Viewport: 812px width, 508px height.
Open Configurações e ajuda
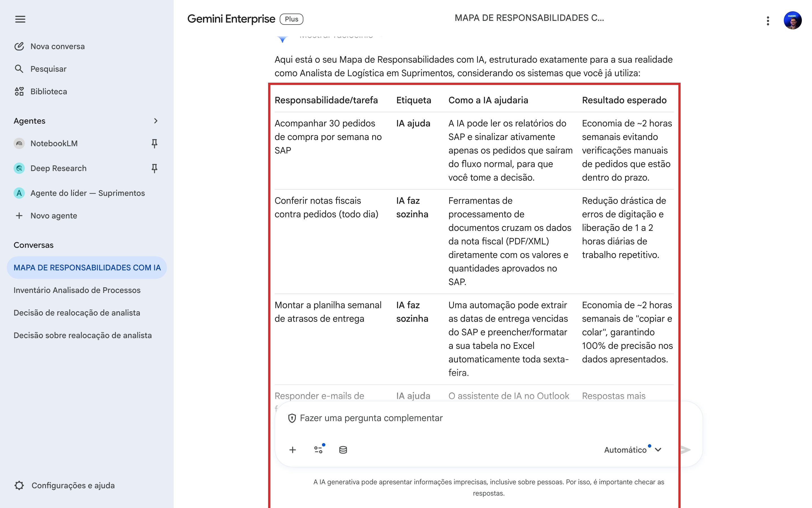click(87, 485)
